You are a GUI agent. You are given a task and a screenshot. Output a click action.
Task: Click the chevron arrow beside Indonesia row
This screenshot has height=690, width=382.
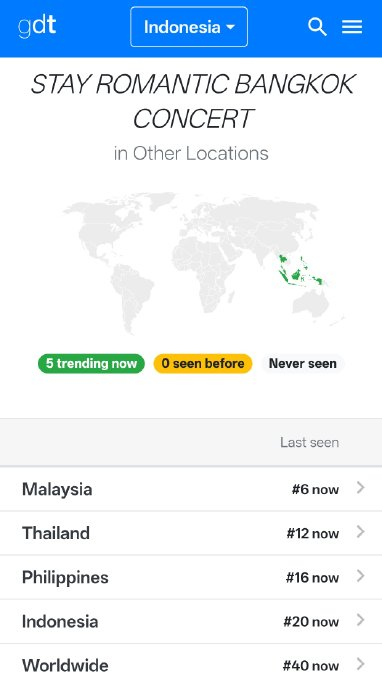[361, 620]
